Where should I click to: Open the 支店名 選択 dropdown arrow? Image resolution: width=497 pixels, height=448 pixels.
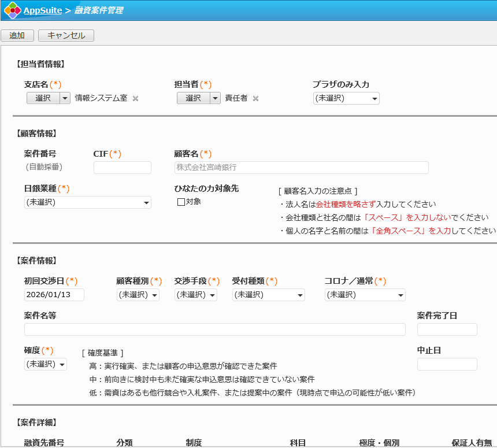pos(65,98)
